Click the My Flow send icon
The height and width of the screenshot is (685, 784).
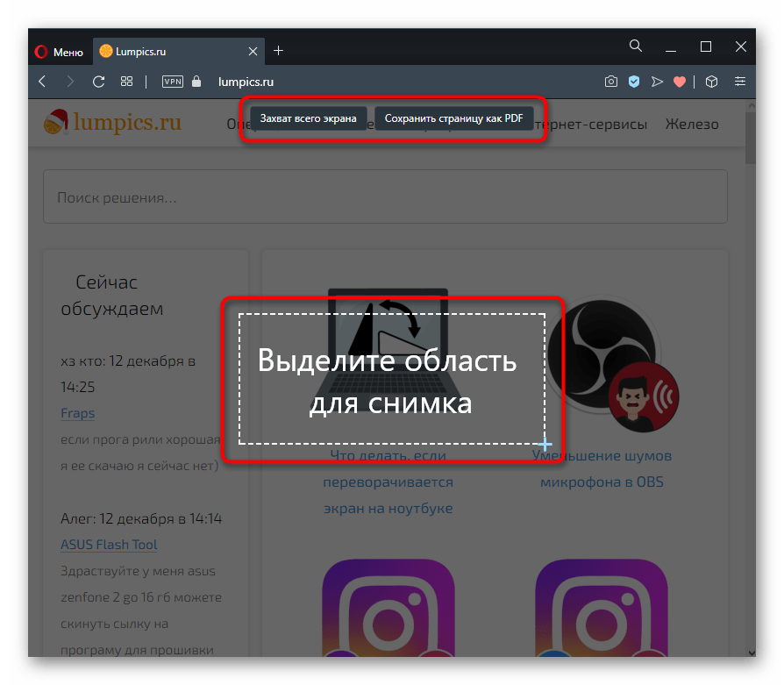pos(657,82)
